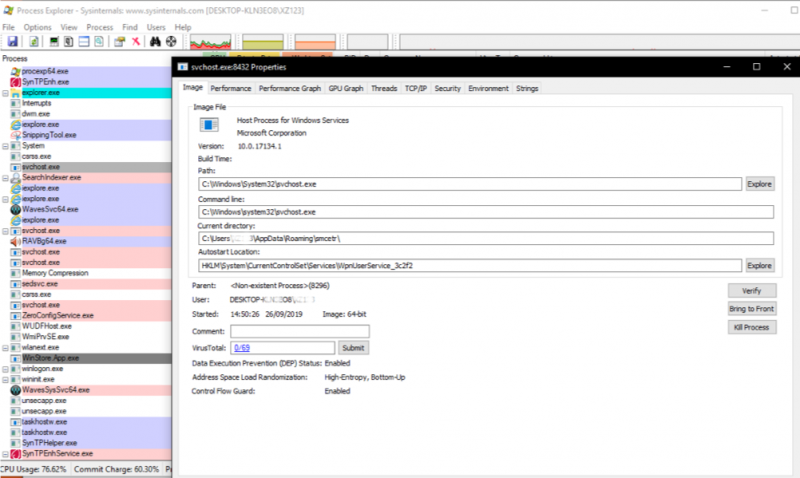Collapse the wlanext.exe tree node
Image resolution: width=800 pixels, height=478 pixels.
click(5, 348)
